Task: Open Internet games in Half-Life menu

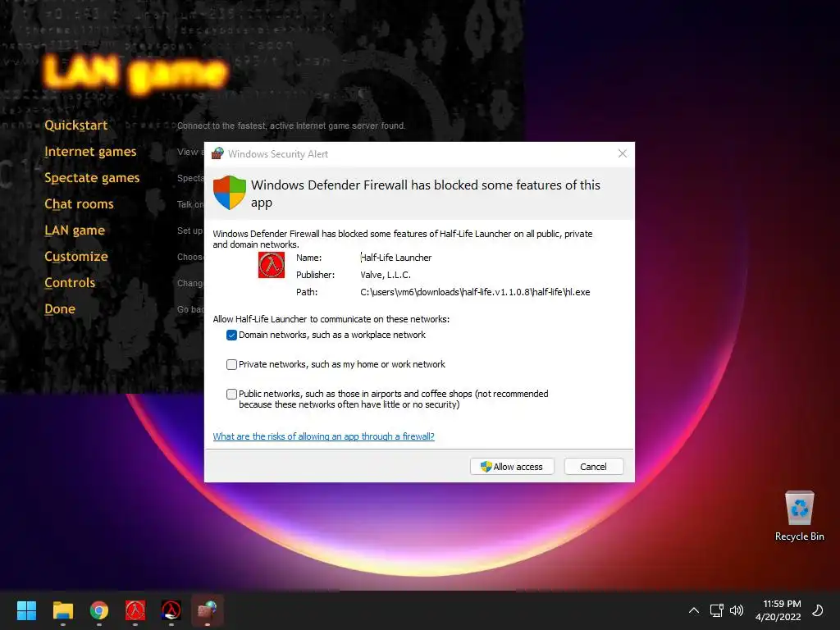Action: [x=90, y=152]
